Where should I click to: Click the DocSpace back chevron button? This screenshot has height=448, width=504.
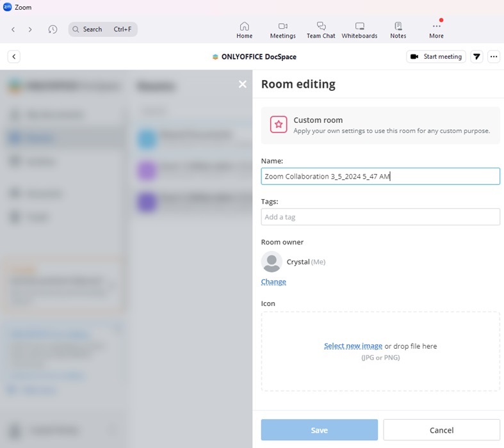point(14,57)
